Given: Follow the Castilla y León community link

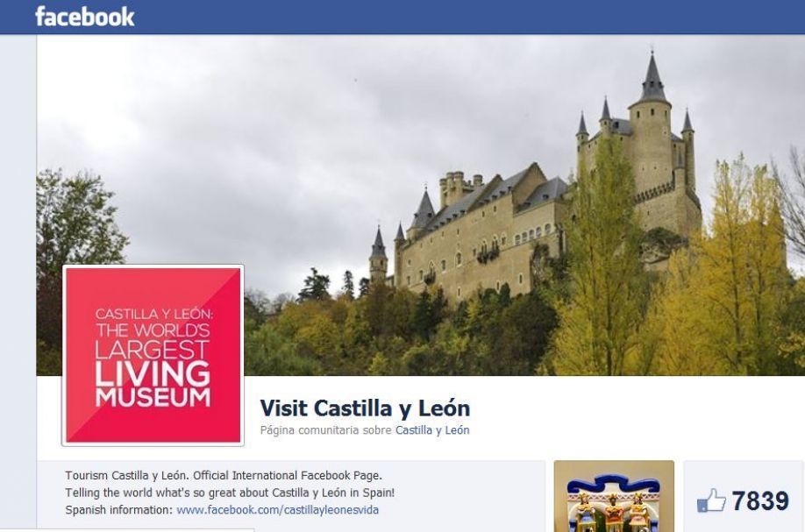Looking at the screenshot, I should pos(432,430).
